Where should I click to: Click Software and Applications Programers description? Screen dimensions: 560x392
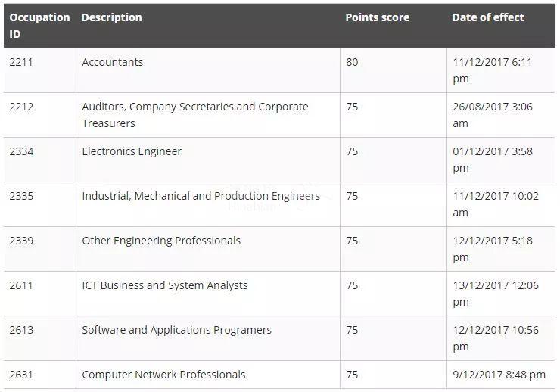pyautogui.click(x=176, y=330)
